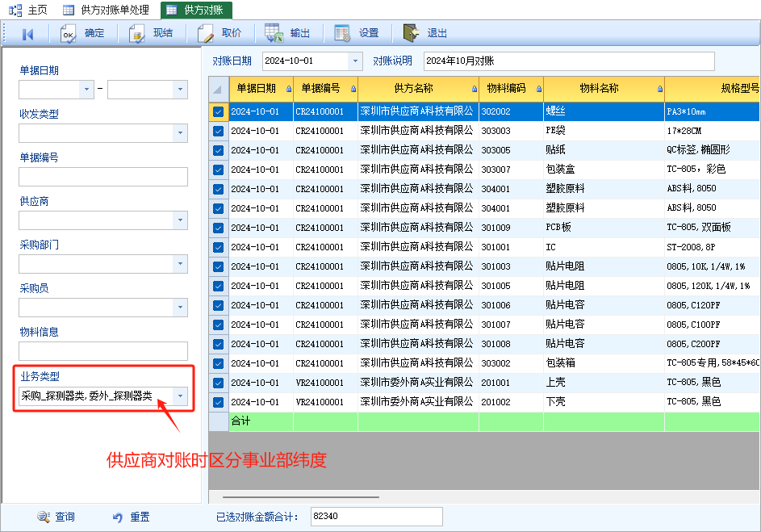
Task: Click the 供方名称 column header
Action: click(418, 89)
